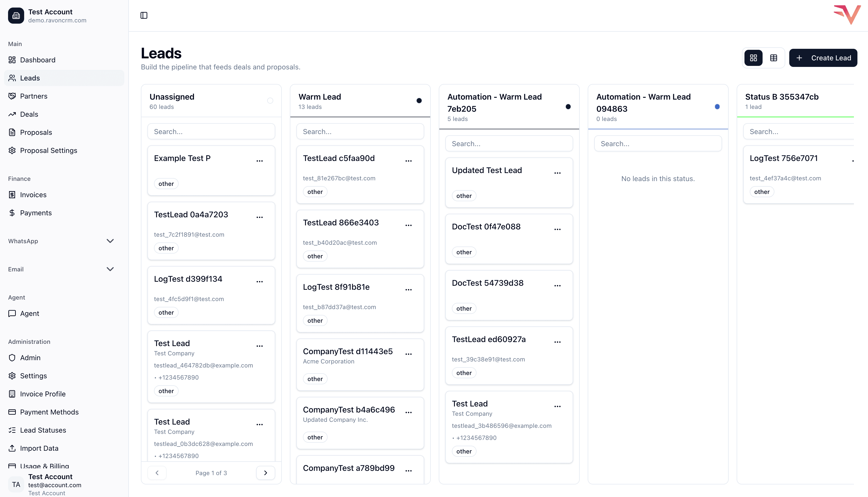Open the three-dot menu on DocTest 0f47e088
The image size is (868, 497).
tap(557, 230)
